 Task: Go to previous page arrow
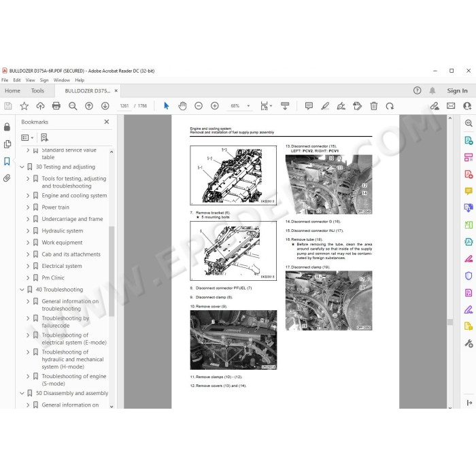[x=89, y=106]
